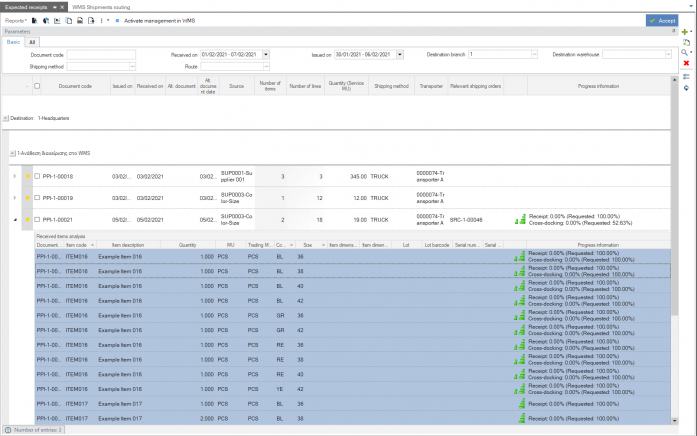Screen dimensions: 697x436
Task: Sort by the Item code column in items analysis
Action: pyautogui.click(x=79, y=245)
